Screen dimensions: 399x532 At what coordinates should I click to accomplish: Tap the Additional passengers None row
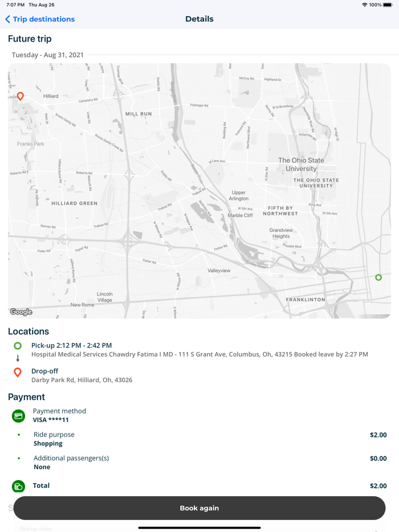click(x=71, y=462)
